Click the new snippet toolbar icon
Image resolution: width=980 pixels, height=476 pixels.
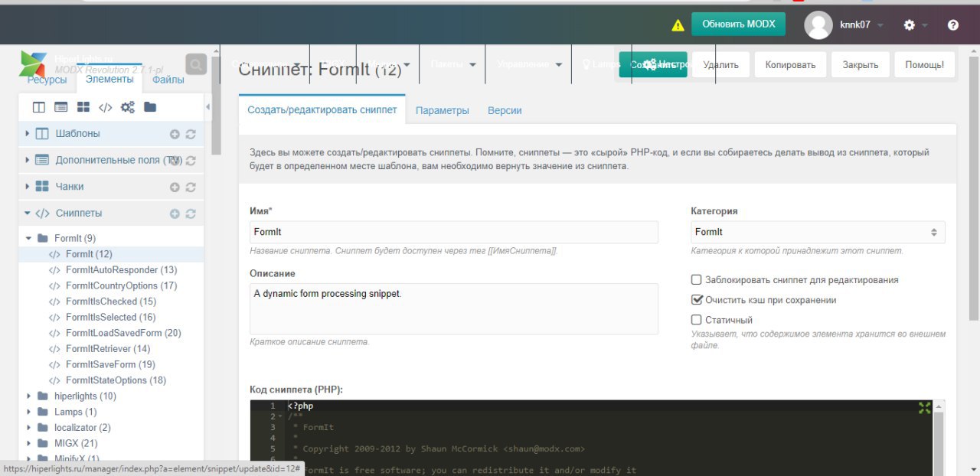[x=106, y=107]
